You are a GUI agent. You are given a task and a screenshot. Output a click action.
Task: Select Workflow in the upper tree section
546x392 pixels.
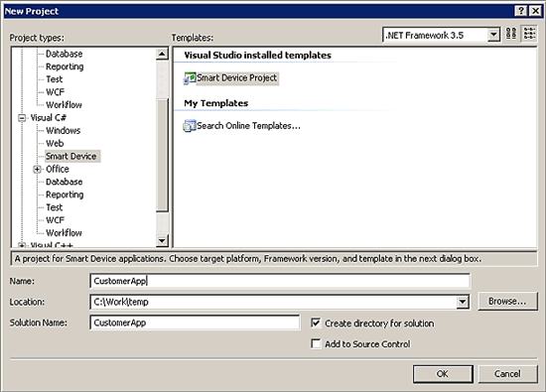coord(64,105)
